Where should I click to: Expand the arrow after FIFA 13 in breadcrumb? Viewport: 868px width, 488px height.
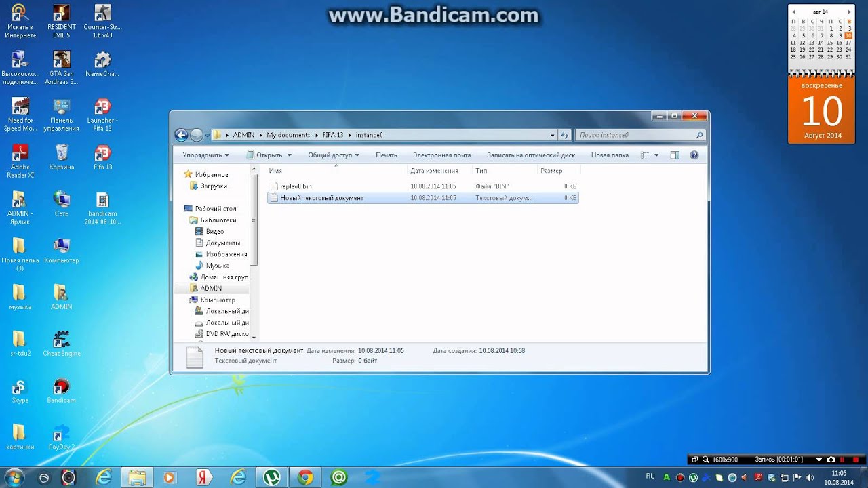pyautogui.click(x=350, y=135)
